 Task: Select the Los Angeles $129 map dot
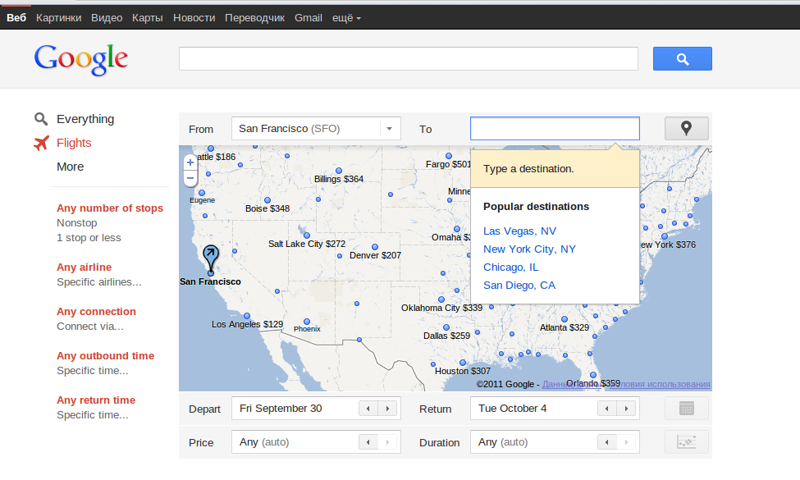247,316
